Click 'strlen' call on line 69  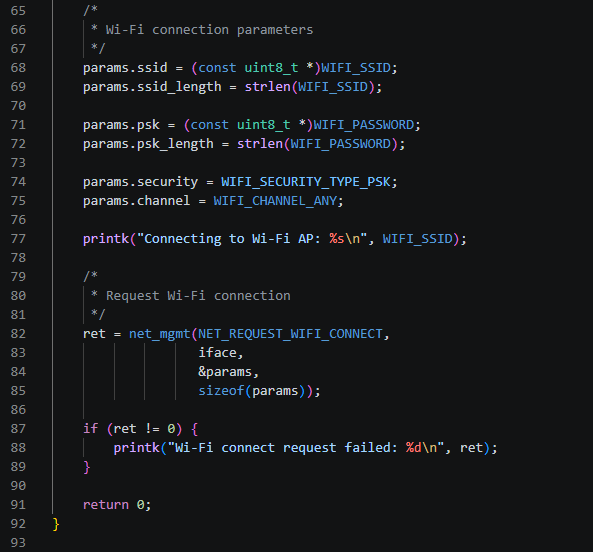coord(267,87)
